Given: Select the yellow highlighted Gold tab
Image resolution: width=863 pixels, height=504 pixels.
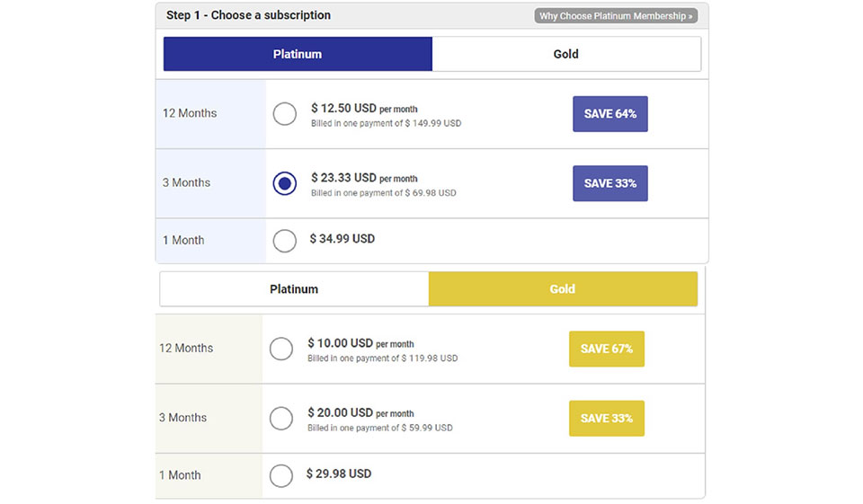Looking at the screenshot, I should tap(563, 289).
